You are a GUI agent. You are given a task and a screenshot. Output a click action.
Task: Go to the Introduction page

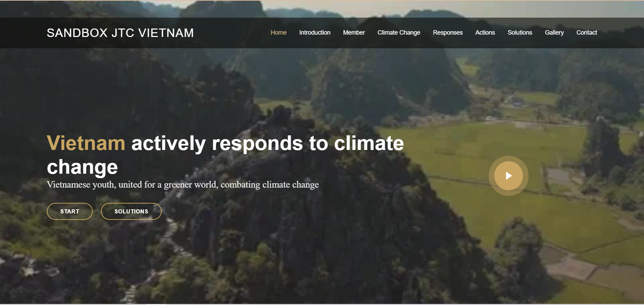point(315,33)
